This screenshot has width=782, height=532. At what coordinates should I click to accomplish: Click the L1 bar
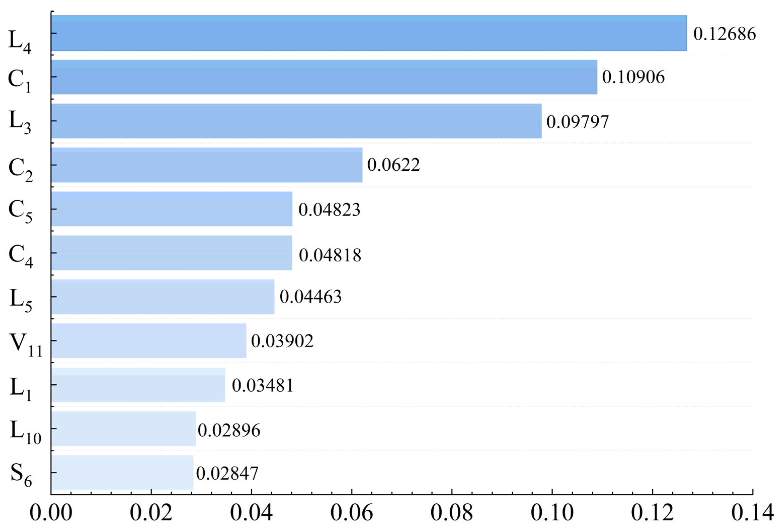pyautogui.click(x=138, y=385)
